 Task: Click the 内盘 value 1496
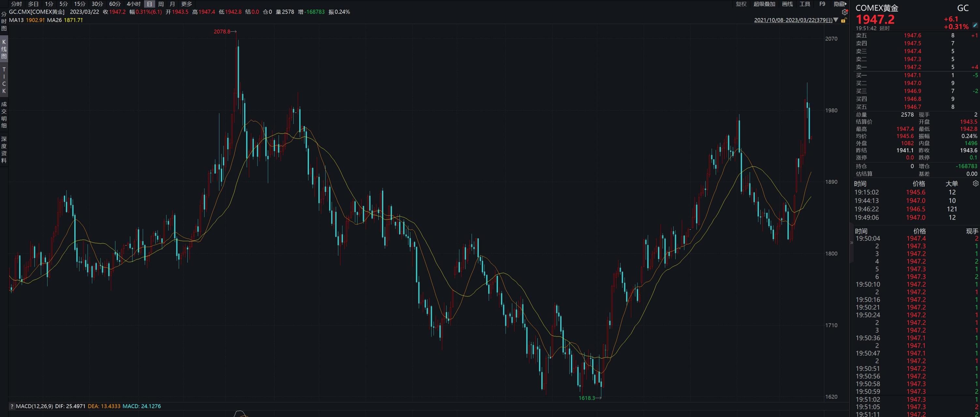pyautogui.click(x=971, y=143)
